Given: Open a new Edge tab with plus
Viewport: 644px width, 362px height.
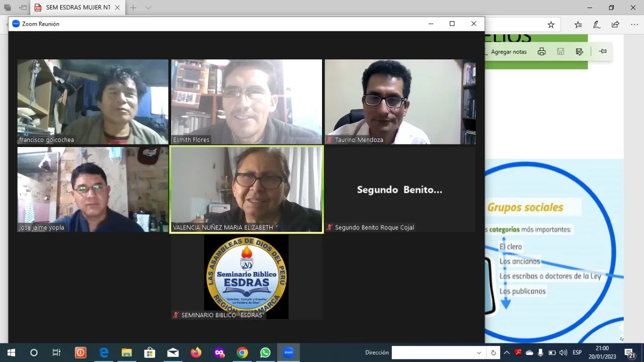Looking at the screenshot, I should 133,8.
